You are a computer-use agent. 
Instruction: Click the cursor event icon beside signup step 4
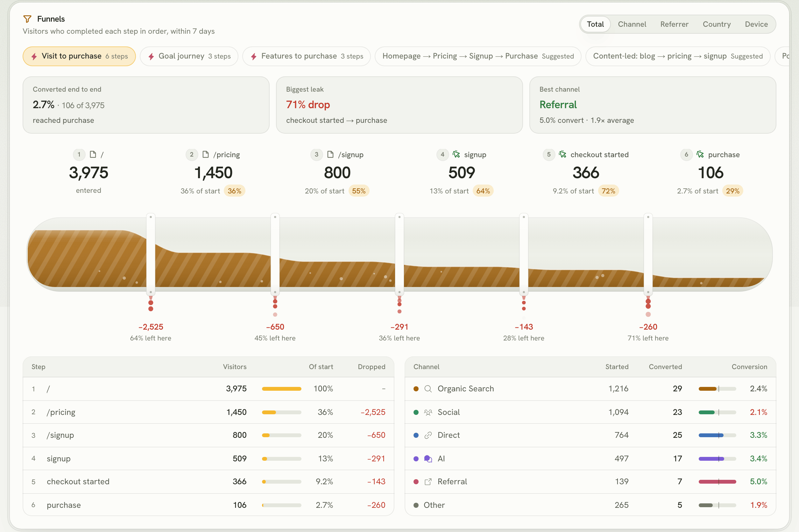coord(456,154)
